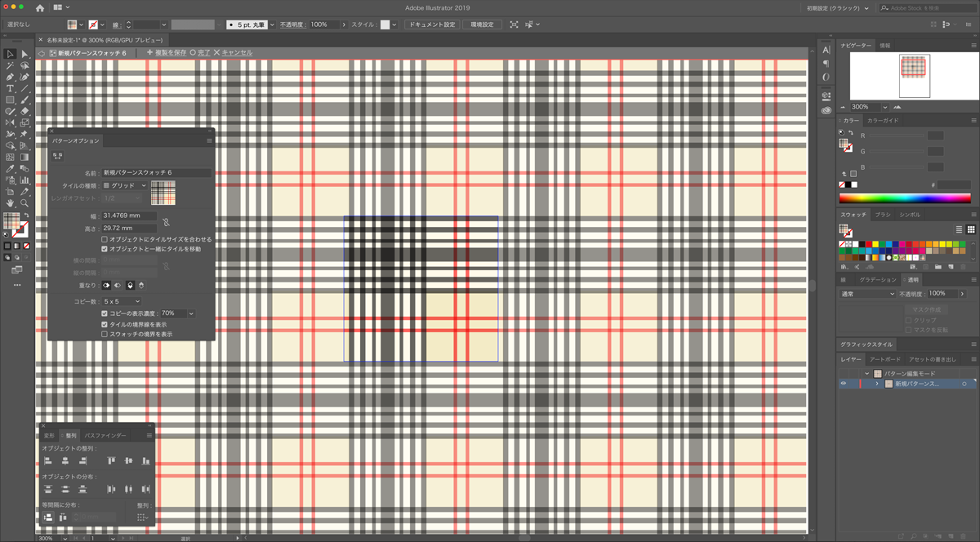This screenshot has height=542, width=980.
Task: Click horizontal align left icon
Action: tap(48, 461)
